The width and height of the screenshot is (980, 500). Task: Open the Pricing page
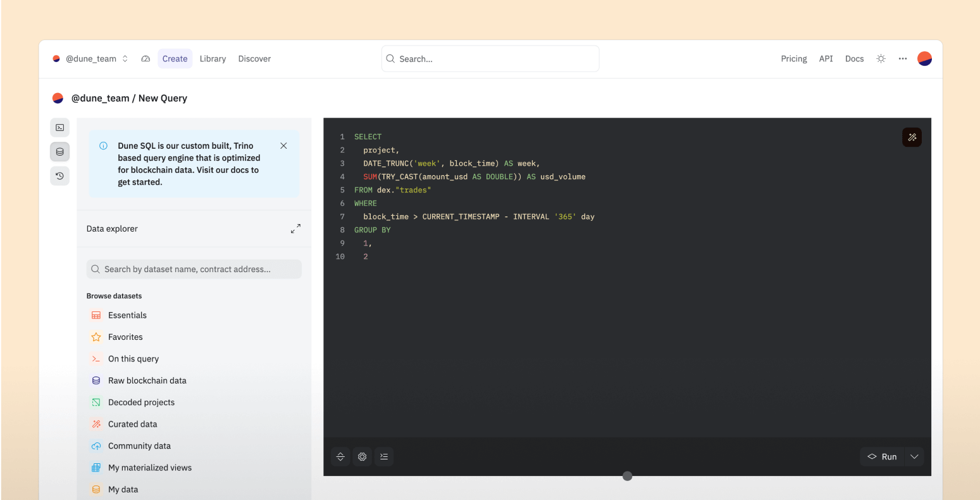793,58
